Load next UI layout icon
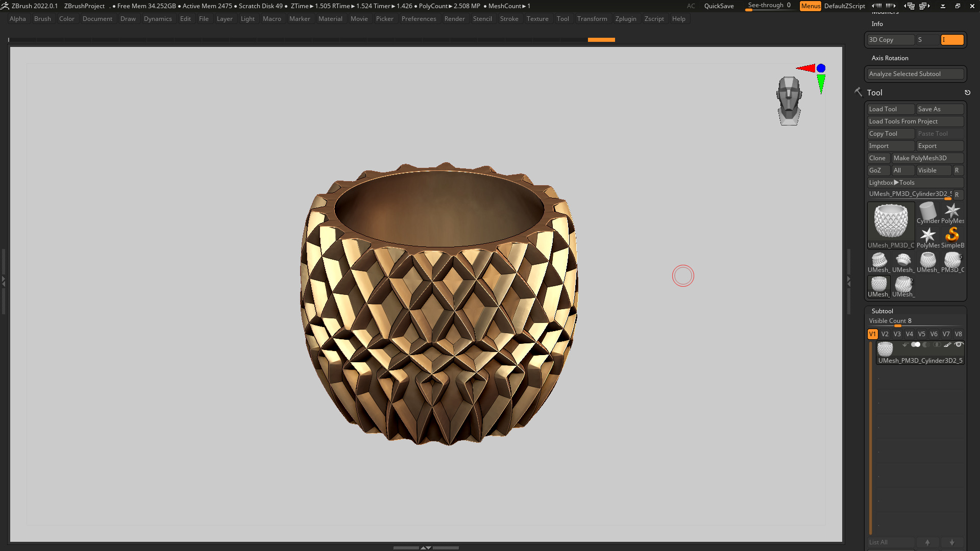This screenshot has width=980, height=551. pyautogui.click(x=924, y=6)
